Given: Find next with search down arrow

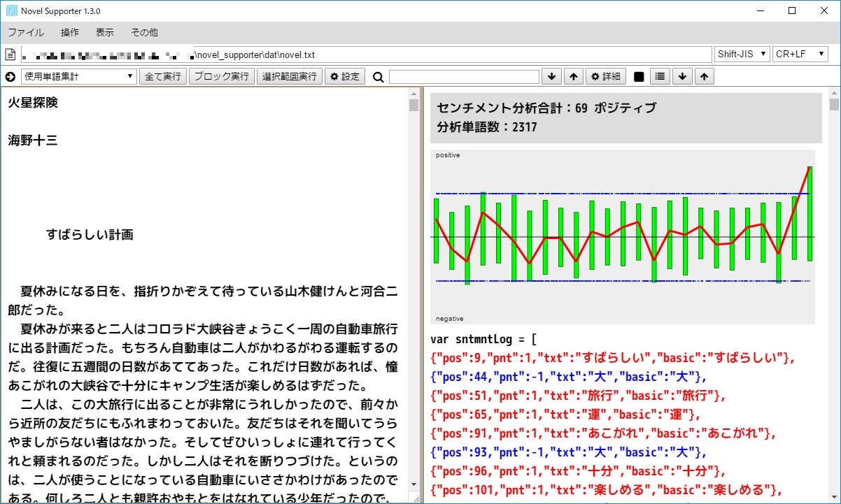Looking at the screenshot, I should [552, 77].
